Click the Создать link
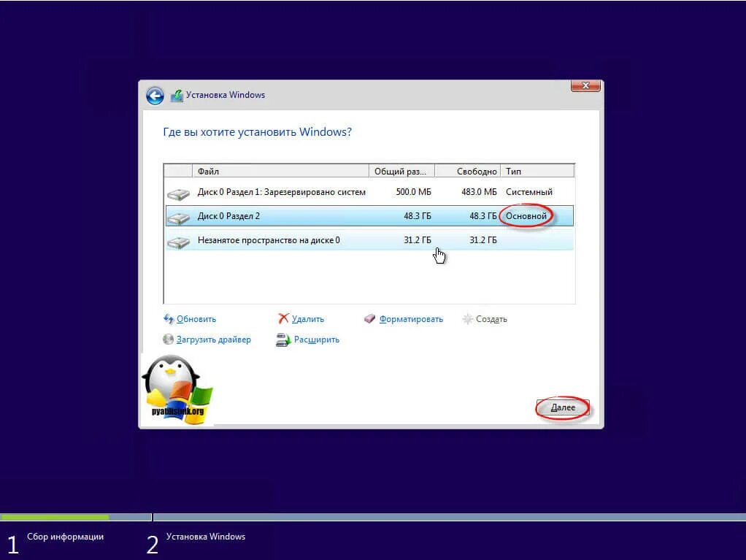Screen dimensions: 746x560 pyautogui.click(x=491, y=319)
